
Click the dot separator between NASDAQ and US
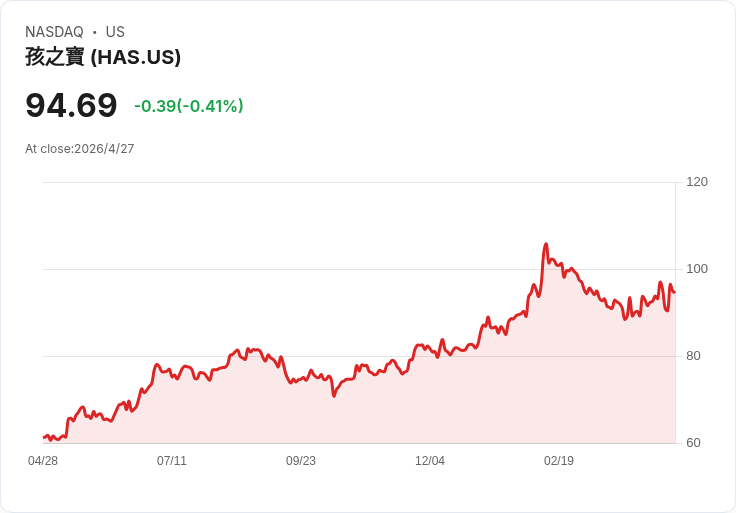tap(95, 32)
